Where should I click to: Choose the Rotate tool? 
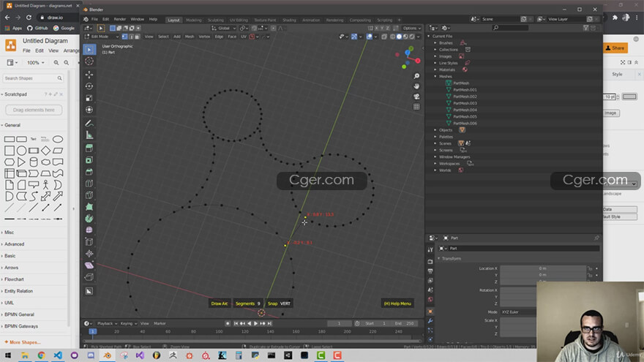point(89,86)
